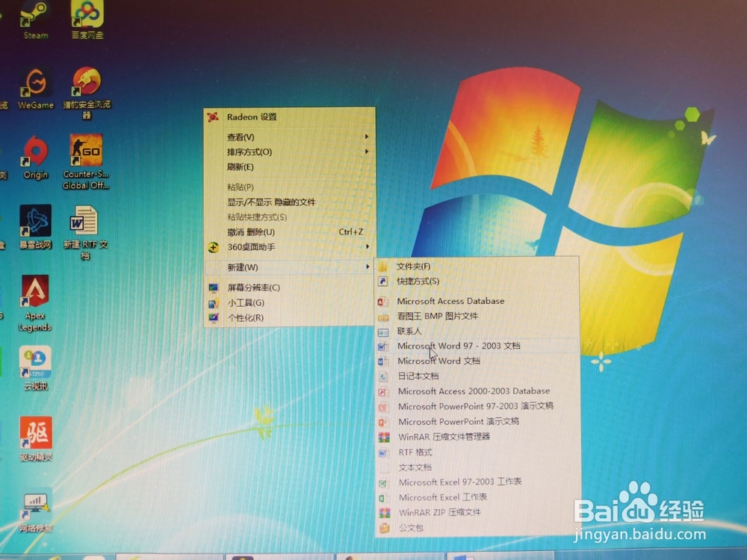Open the Steam desktop shortcut
Screen dimensions: 747x560
[35, 19]
